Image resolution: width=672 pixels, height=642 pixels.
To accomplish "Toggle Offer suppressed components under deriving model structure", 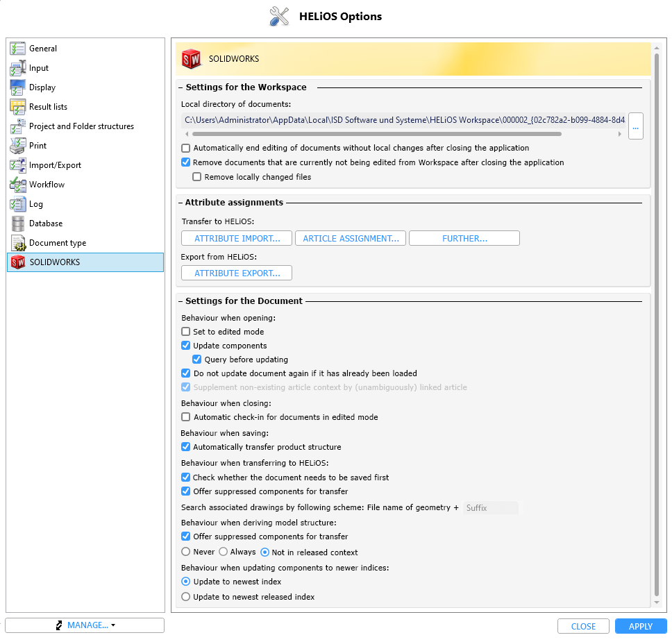I will pyautogui.click(x=185, y=536).
